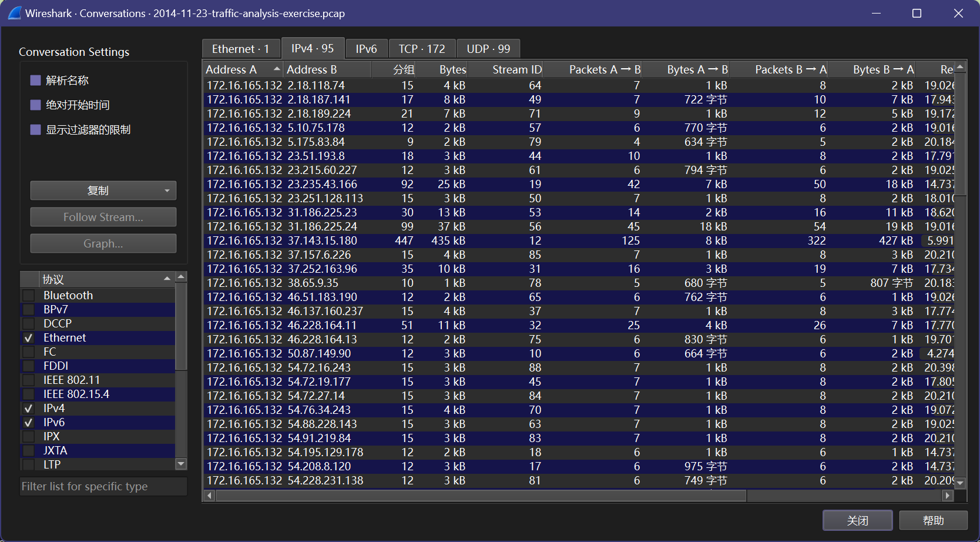
Task: Switch to the TCP · 172 tab
Action: coord(422,49)
